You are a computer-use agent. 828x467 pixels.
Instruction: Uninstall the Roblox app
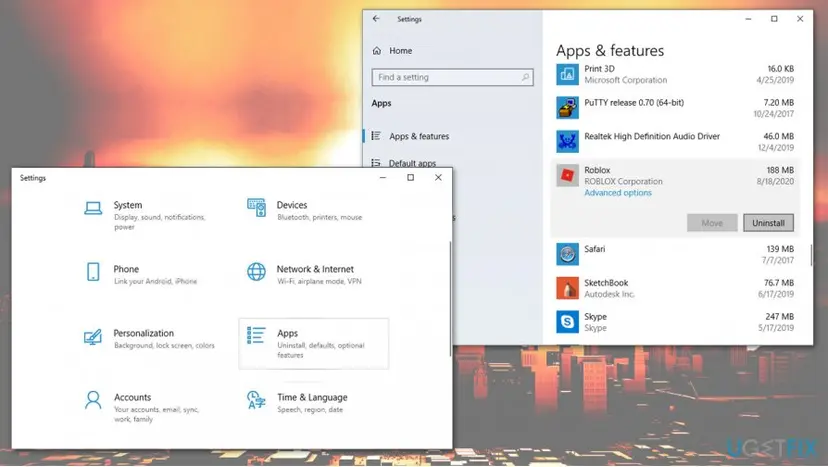[768, 223]
